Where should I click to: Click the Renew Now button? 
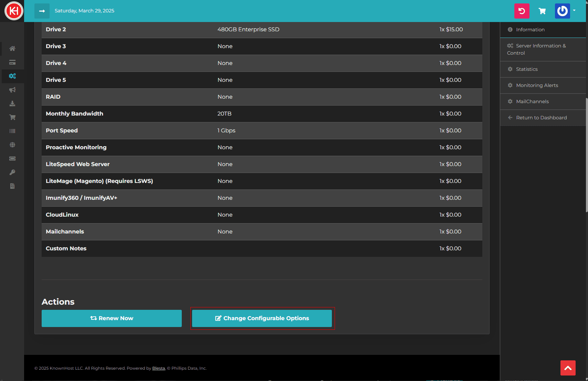pyautogui.click(x=112, y=318)
